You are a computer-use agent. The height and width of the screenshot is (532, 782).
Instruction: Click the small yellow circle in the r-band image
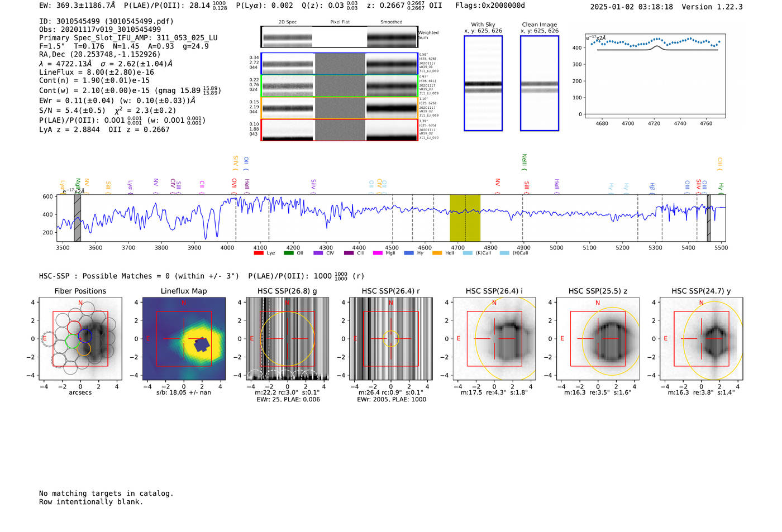click(391, 338)
